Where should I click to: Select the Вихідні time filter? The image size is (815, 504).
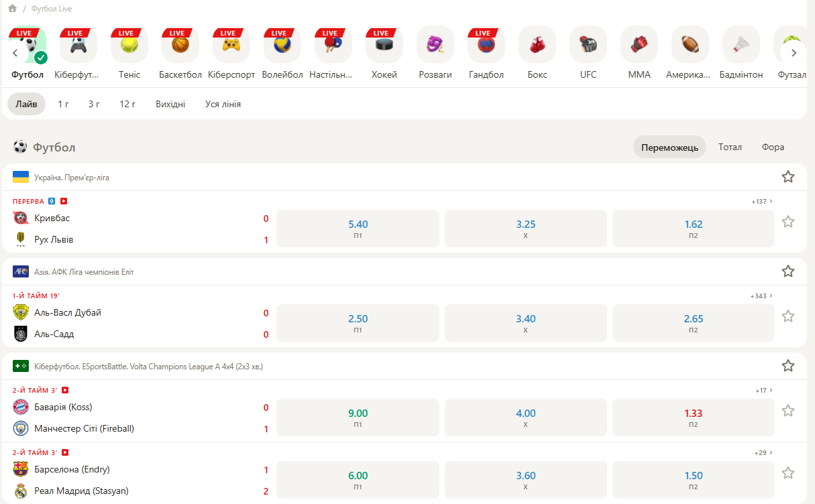click(x=170, y=104)
